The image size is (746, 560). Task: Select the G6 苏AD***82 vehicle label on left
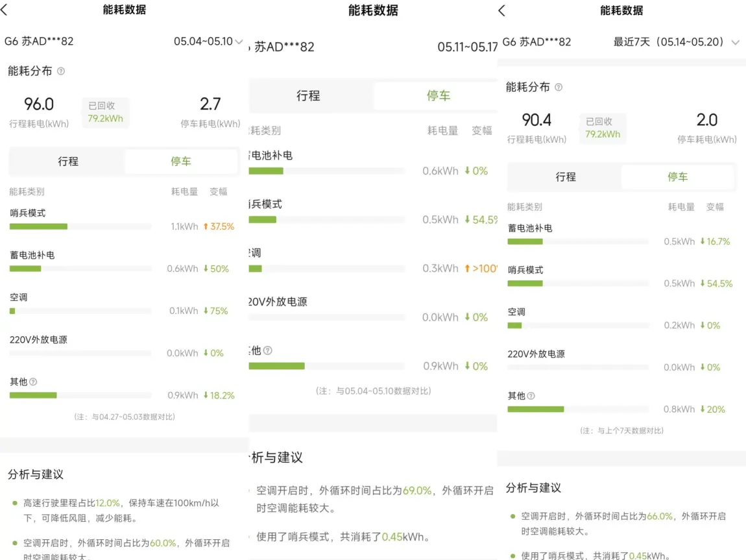pyautogui.click(x=39, y=42)
